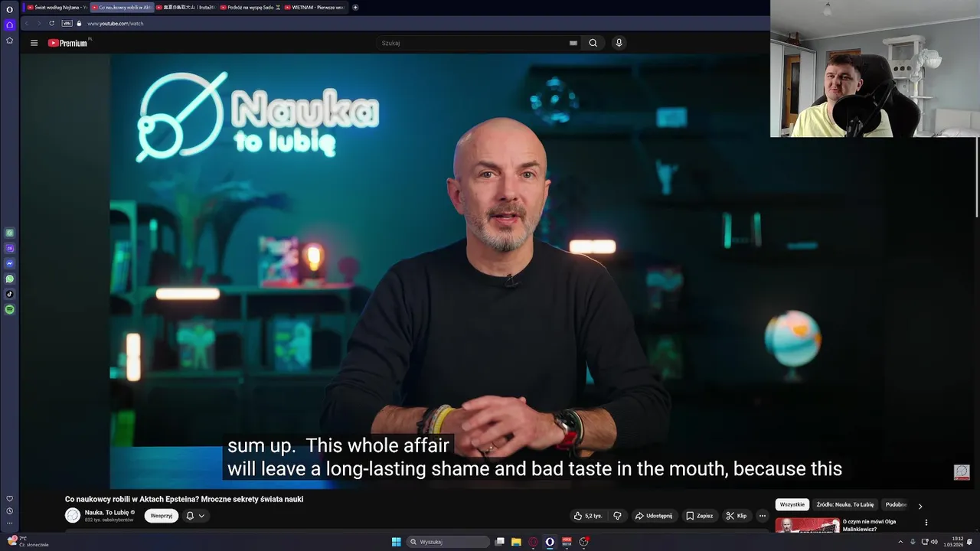Open WhatsApp in the Opera sidebar
The height and width of the screenshot is (551, 980).
coord(9,279)
